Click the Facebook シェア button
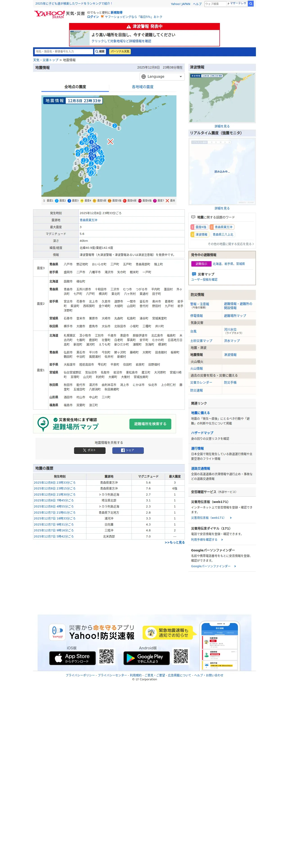289x868 pixels. 128,450
